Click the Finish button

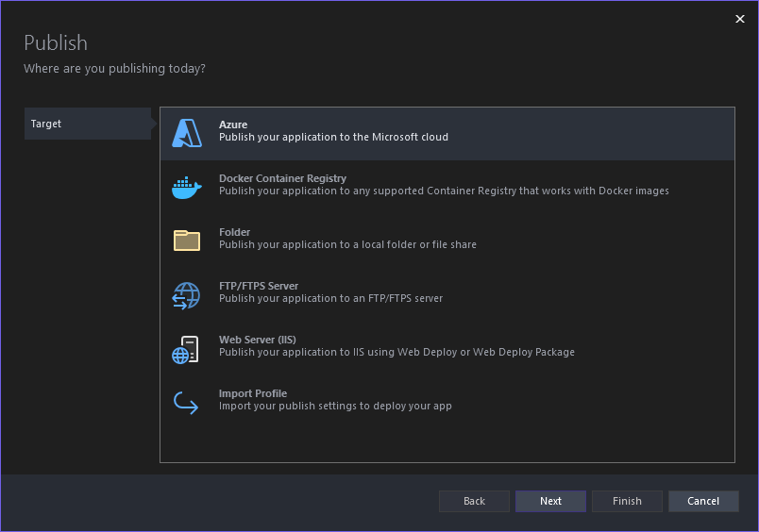coord(628,501)
